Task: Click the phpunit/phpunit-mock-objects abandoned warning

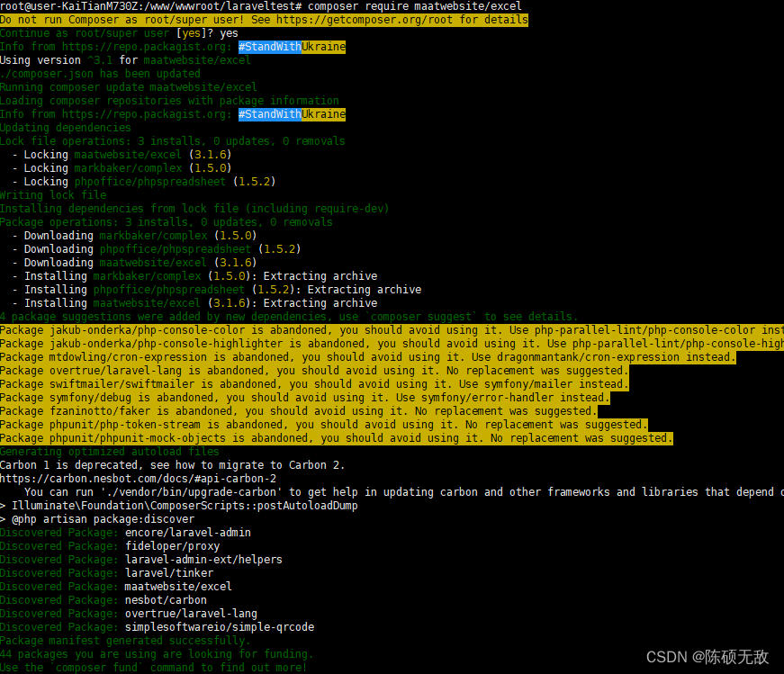Action: (x=337, y=438)
